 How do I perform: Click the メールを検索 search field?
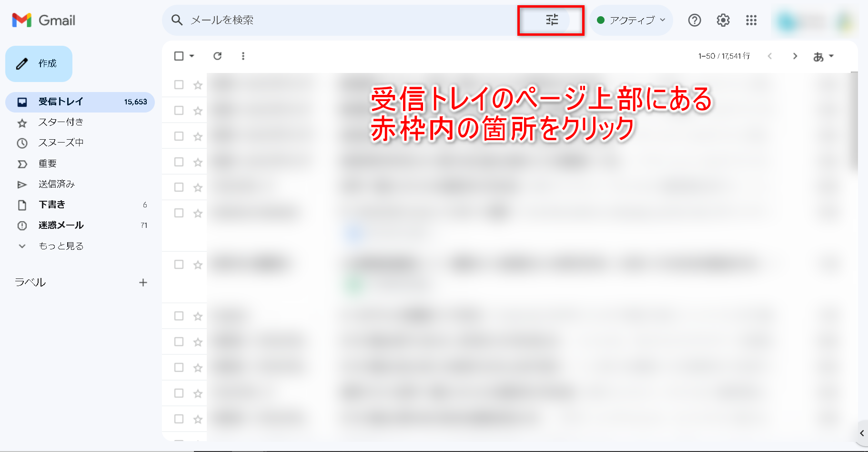[333, 20]
